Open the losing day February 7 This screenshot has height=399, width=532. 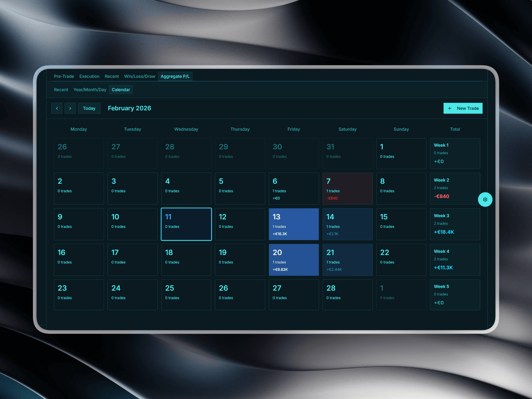347,188
